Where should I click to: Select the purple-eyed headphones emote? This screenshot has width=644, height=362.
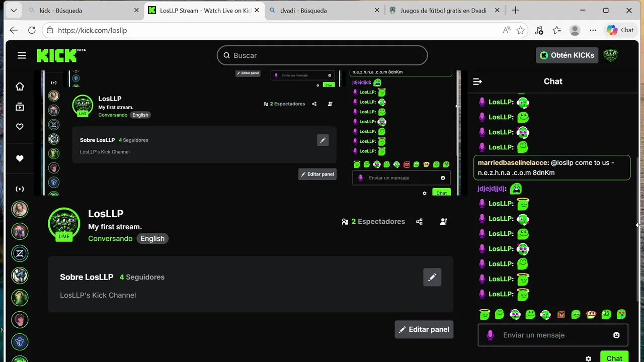[515, 314]
